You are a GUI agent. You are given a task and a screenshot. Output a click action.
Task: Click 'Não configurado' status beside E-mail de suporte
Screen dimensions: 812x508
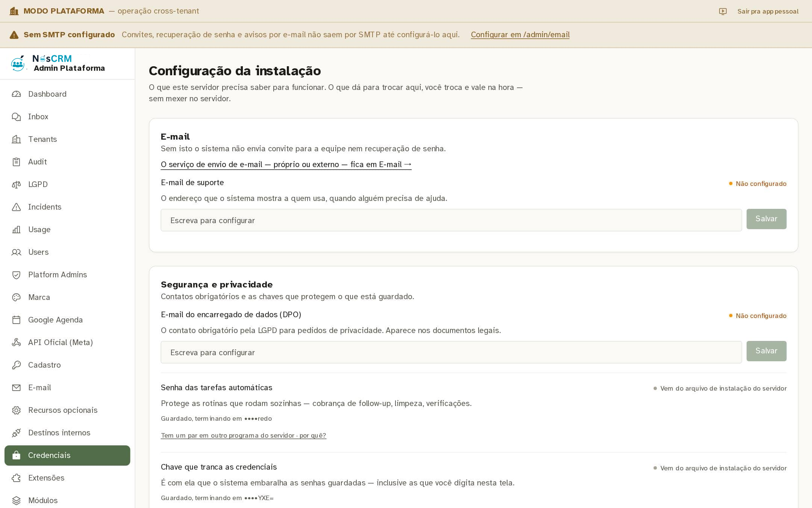[x=757, y=184]
